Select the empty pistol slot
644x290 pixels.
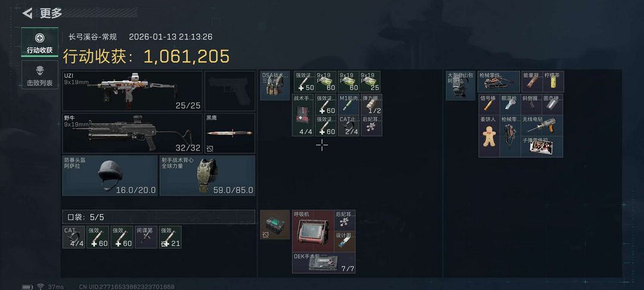click(x=230, y=91)
